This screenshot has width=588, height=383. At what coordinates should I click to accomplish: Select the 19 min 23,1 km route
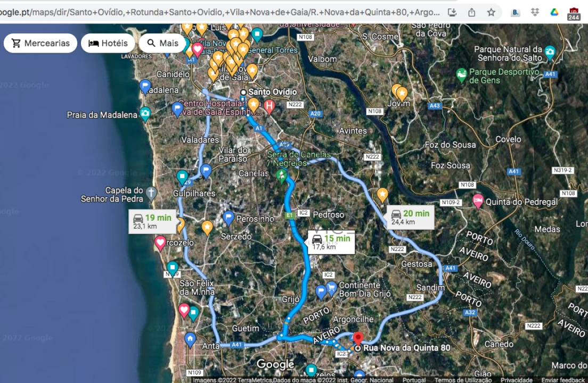point(152,221)
